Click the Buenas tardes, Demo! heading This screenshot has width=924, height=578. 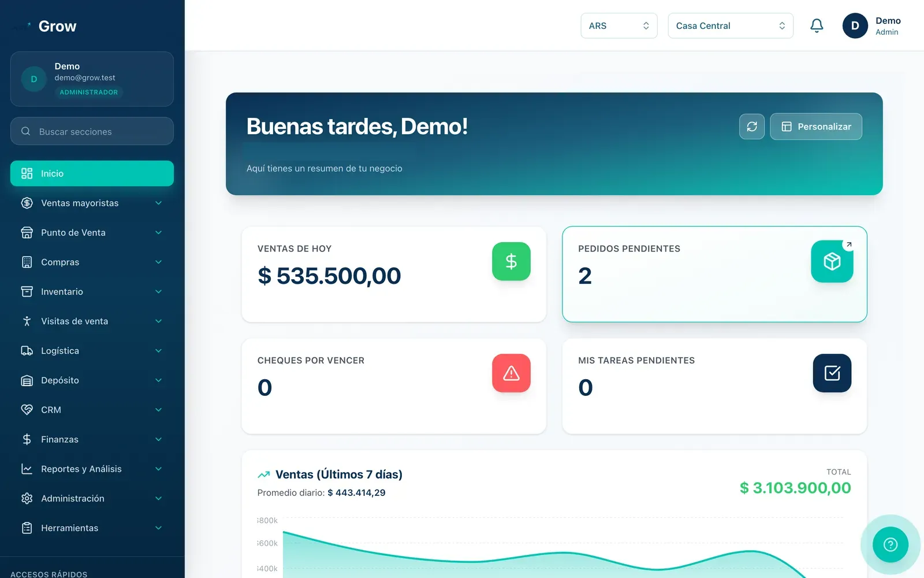tap(357, 127)
